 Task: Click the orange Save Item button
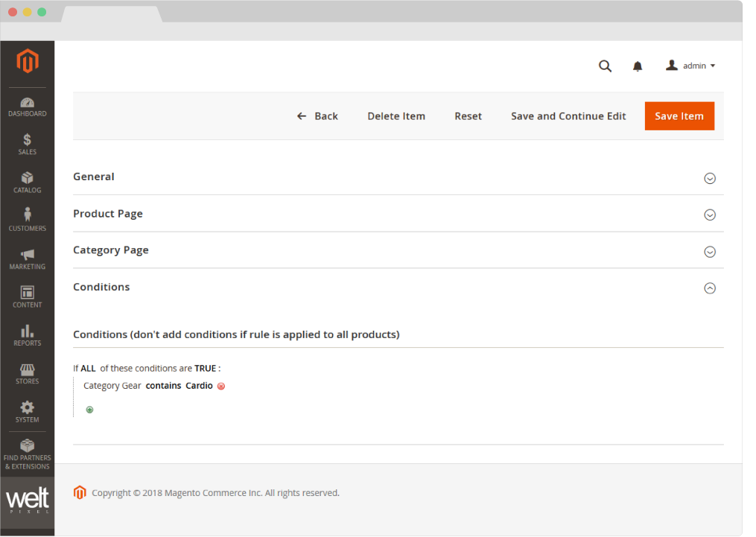point(679,116)
